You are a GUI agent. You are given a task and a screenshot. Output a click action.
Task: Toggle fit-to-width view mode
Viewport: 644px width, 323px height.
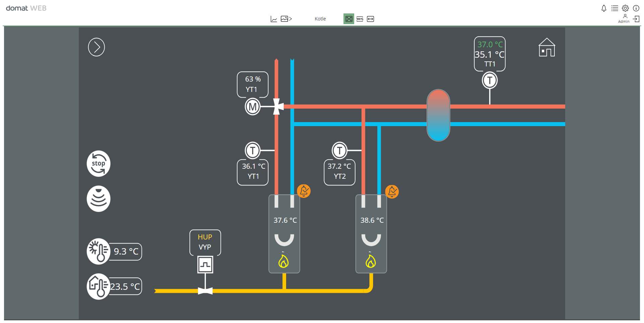click(370, 19)
